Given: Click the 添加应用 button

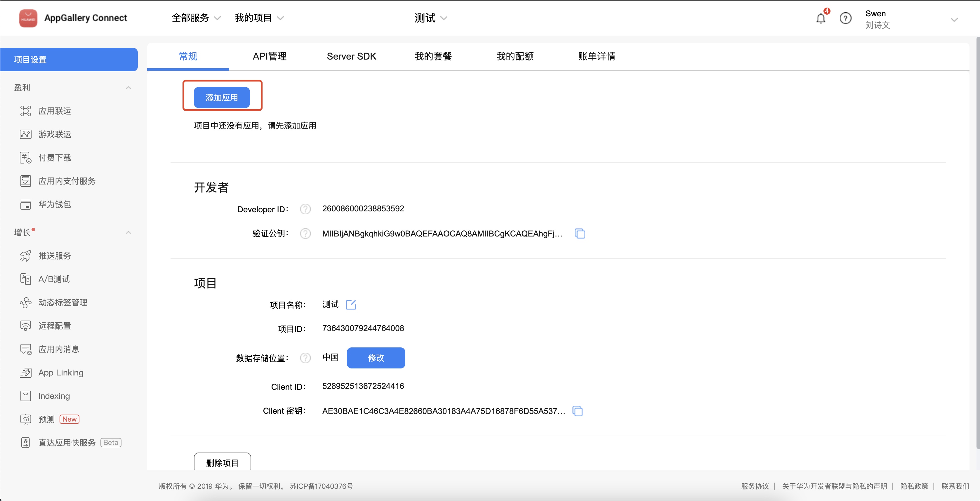Looking at the screenshot, I should [222, 98].
